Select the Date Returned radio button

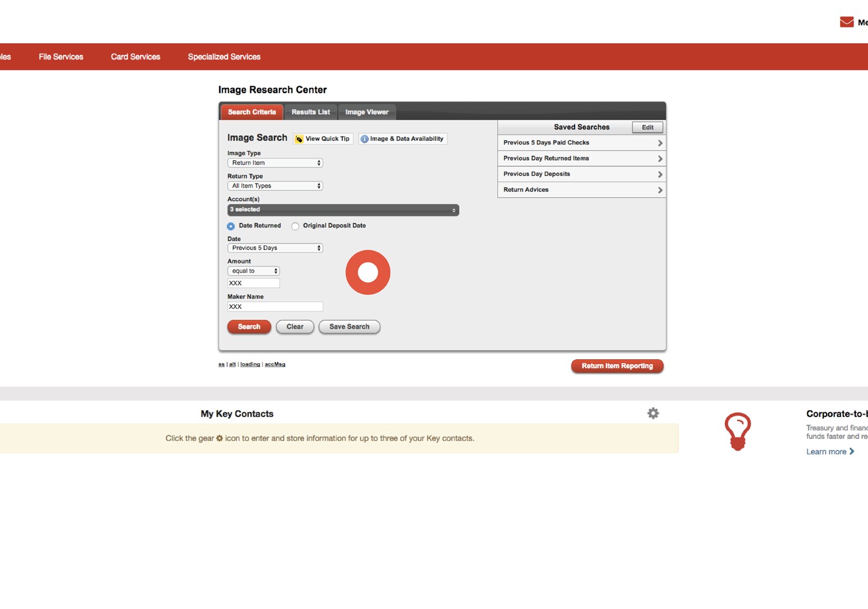pos(230,226)
